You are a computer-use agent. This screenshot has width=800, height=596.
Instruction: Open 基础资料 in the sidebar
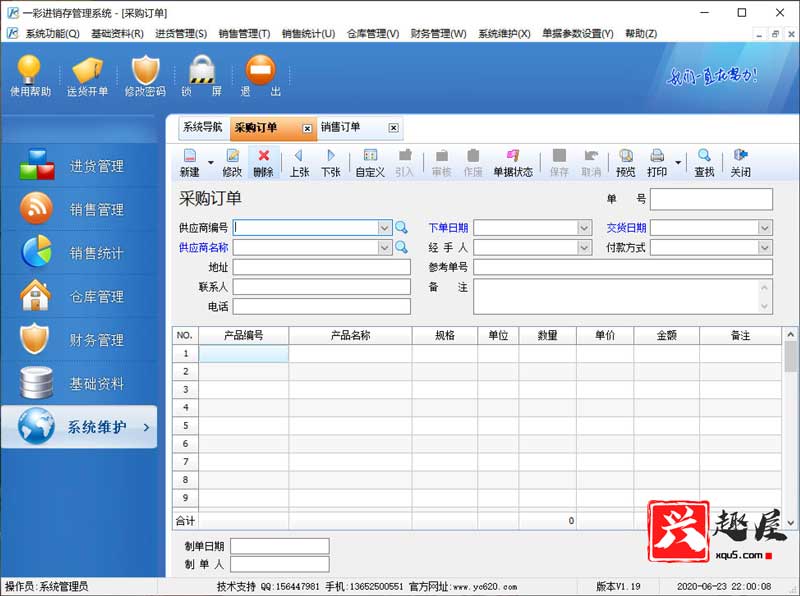[80, 383]
